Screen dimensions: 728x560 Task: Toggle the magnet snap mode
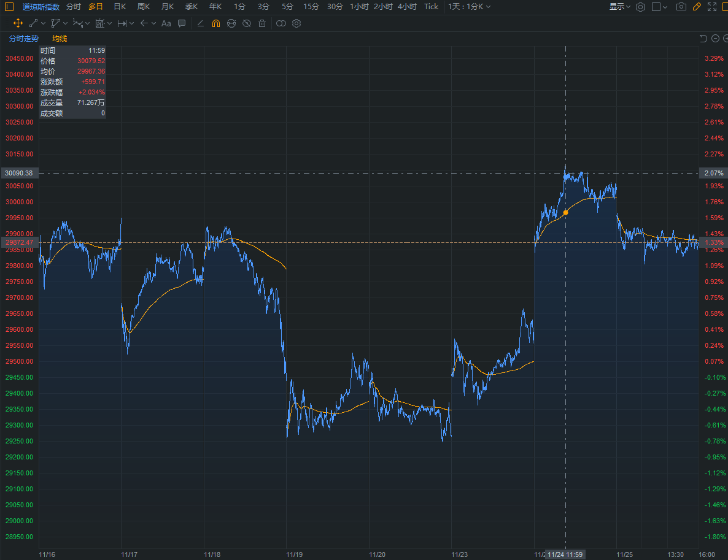coord(216,23)
